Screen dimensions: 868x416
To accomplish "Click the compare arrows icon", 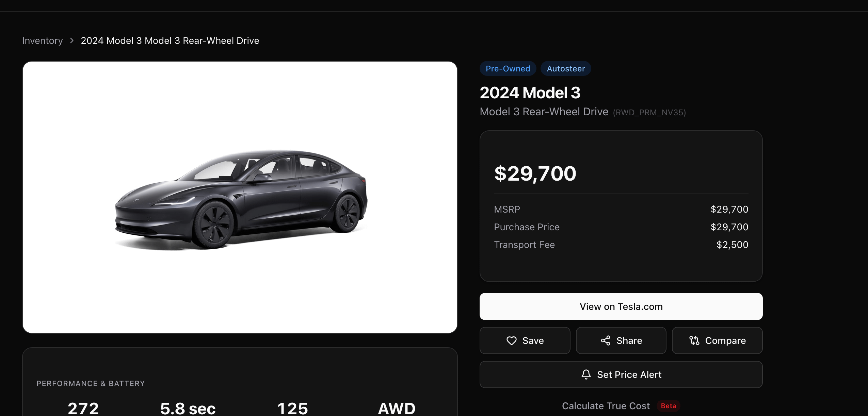I will [694, 340].
